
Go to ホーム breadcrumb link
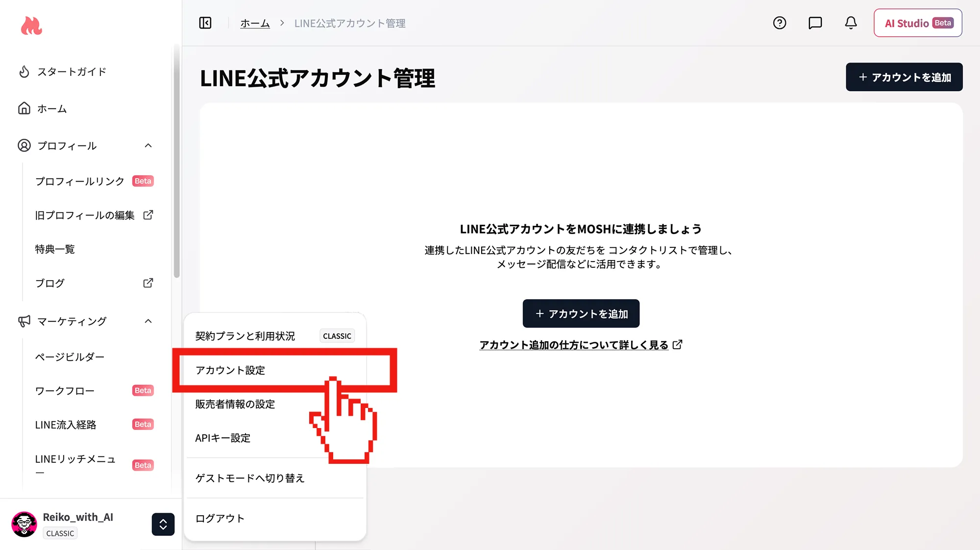(255, 23)
